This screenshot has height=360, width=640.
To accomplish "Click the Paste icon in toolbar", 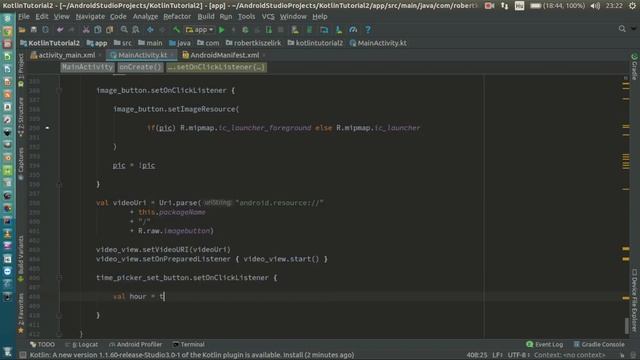I will [x=109, y=30].
